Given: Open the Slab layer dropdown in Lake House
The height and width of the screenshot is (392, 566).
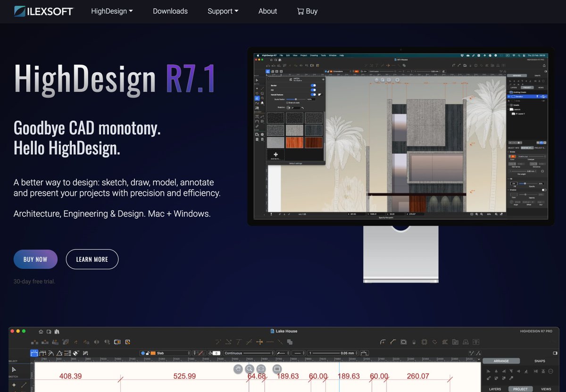Looking at the screenshot, I should tap(166, 353).
